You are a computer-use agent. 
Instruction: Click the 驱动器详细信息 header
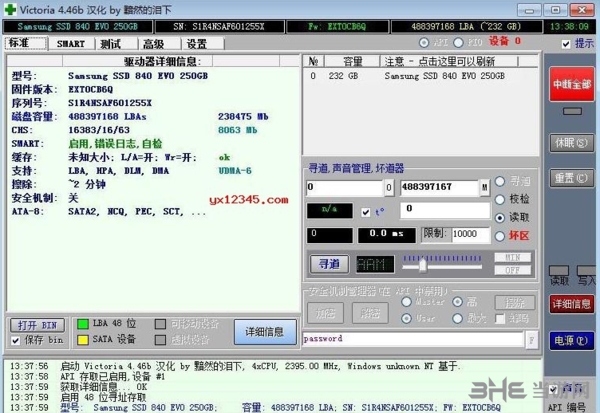click(162, 61)
